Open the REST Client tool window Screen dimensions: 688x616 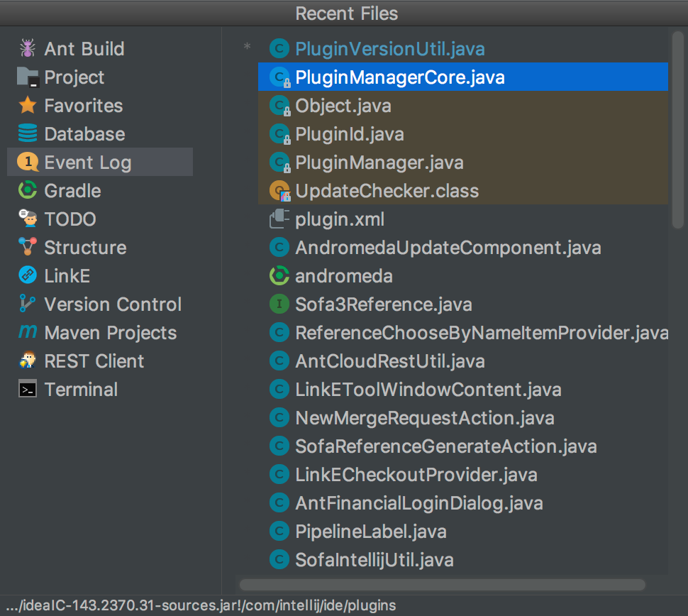100,361
